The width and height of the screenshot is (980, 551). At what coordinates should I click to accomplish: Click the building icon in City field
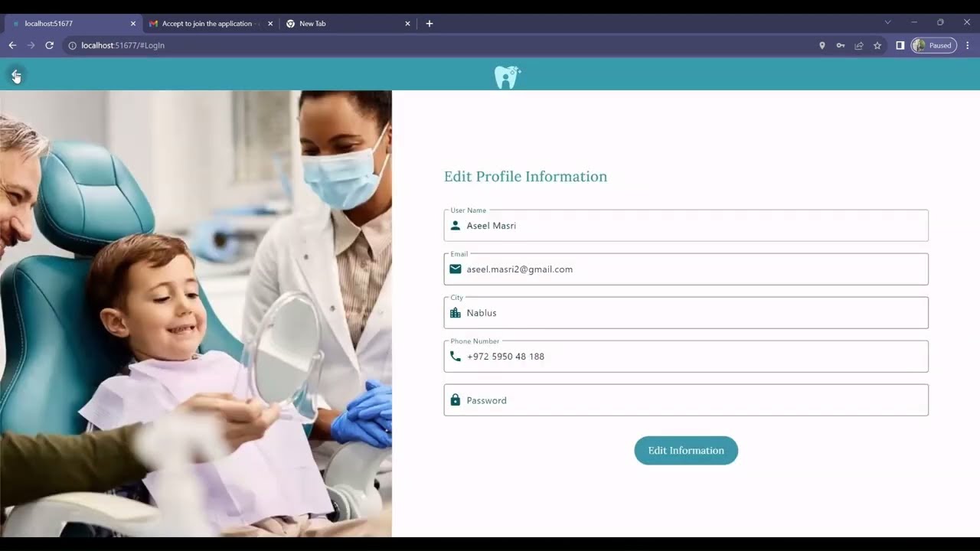[456, 313]
